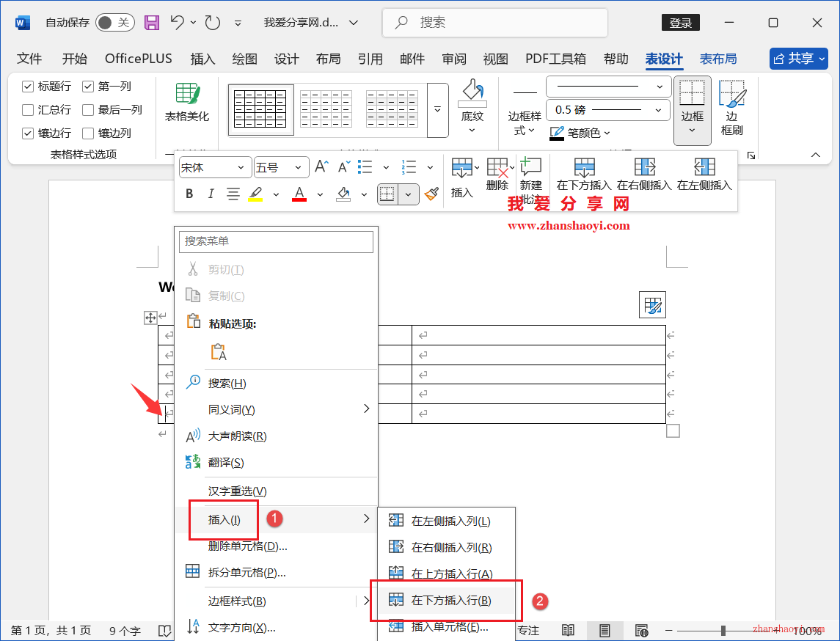Click the Undo arrow icon
This screenshot has width=840, height=641.
coord(177,22)
